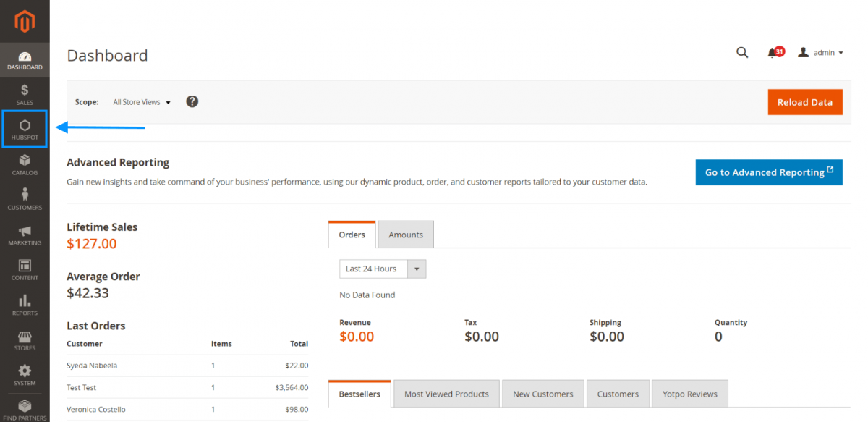This screenshot has height=422, width=868.
Task: Open the Stores section
Action: click(x=25, y=337)
